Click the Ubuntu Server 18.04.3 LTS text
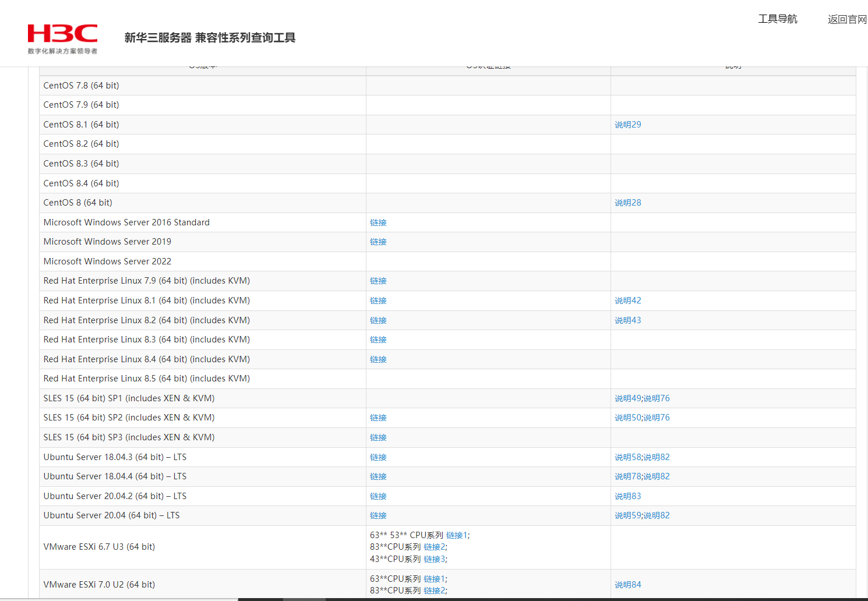 coord(115,457)
